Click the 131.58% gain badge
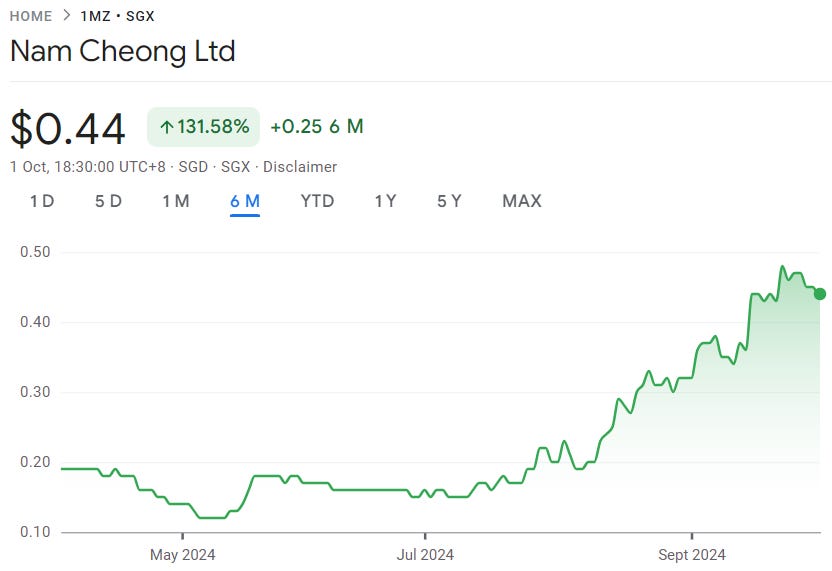 [203, 127]
